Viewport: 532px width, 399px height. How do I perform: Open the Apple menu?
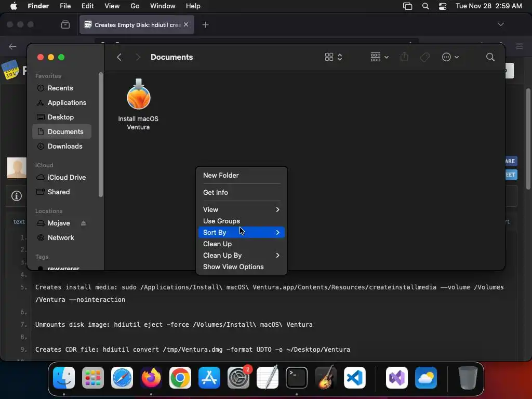(x=14, y=6)
